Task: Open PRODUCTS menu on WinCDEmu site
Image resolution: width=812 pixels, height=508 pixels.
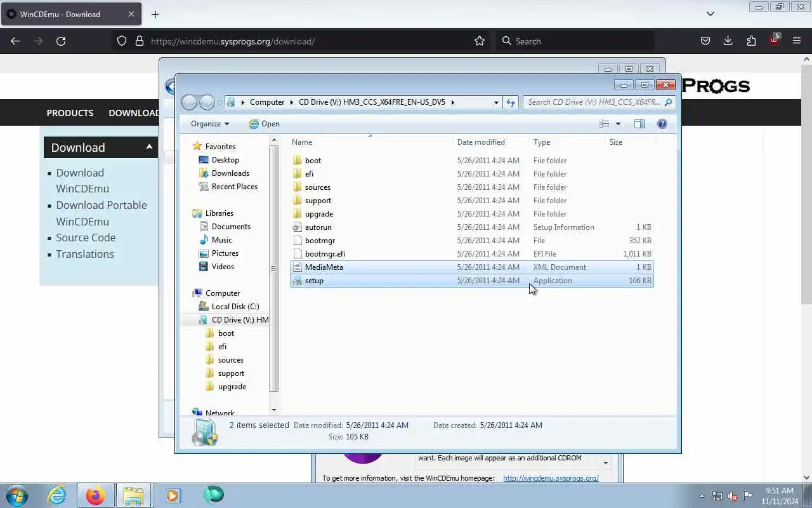Action: pos(70,113)
